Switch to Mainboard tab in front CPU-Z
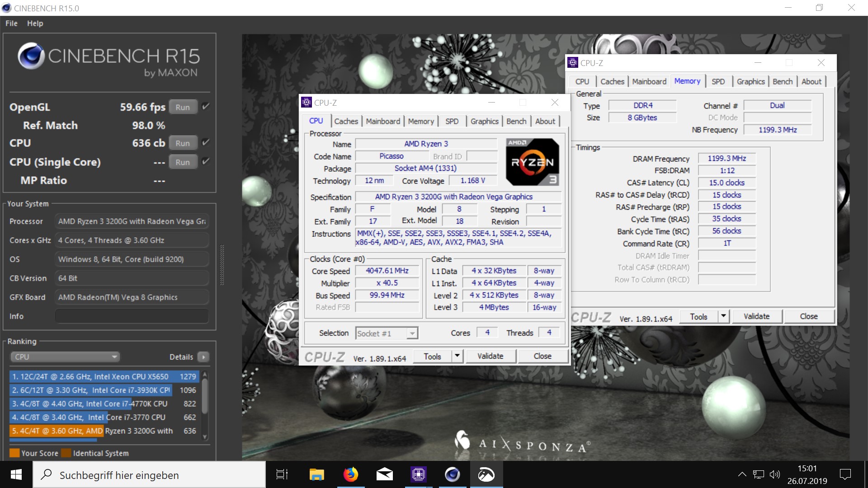868x488 pixels. 383,121
